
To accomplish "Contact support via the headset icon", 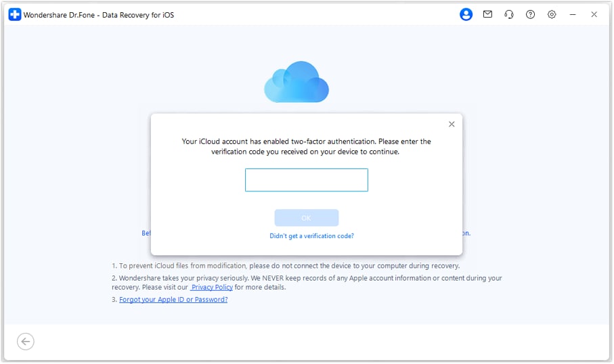I will click(508, 14).
